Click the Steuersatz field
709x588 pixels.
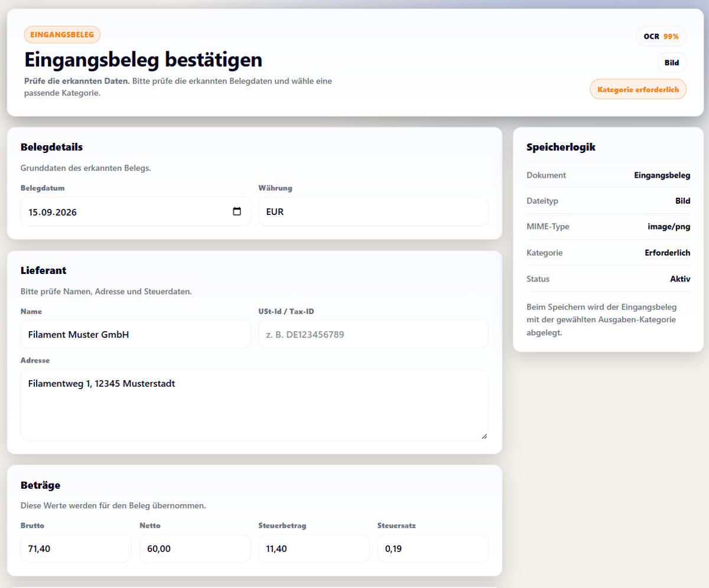[433, 548]
